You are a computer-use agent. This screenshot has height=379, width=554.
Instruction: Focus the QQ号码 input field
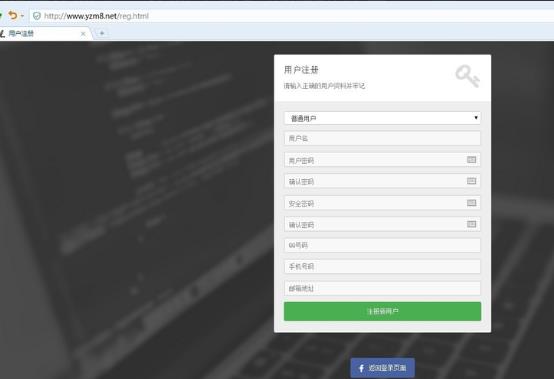click(x=382, y=245)
